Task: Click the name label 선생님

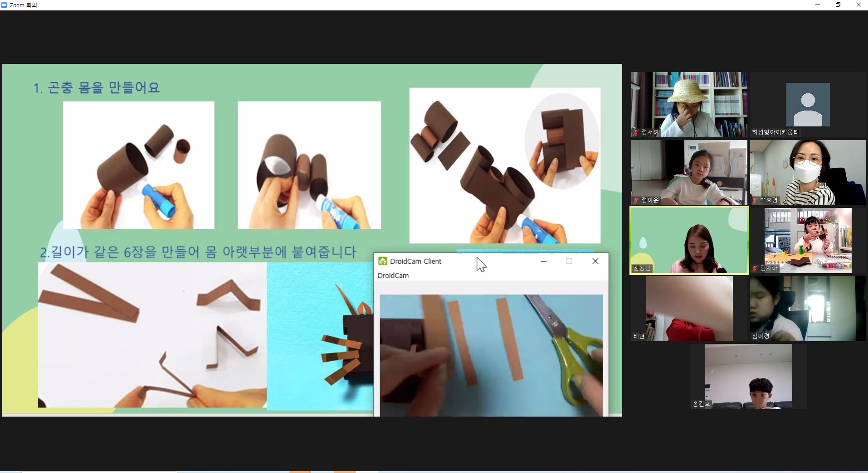Action: pos(642,268)
